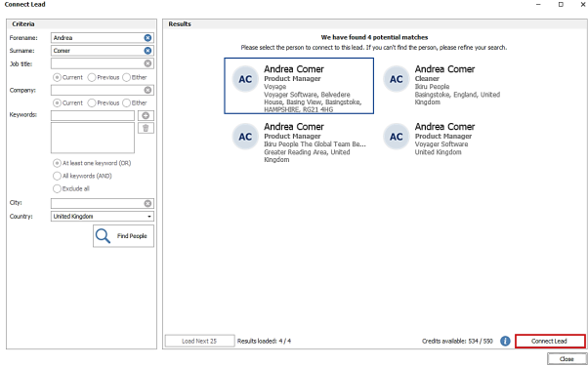This screenshot has width=588, height=366.
Task: Delete keyword using the trash icon button
Action: 146,128
